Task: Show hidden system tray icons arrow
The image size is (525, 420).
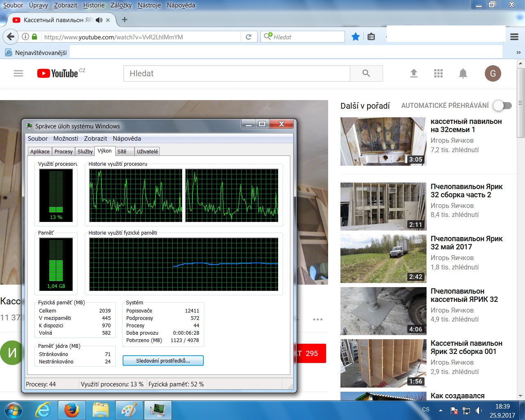Action: tap(441, 410)
